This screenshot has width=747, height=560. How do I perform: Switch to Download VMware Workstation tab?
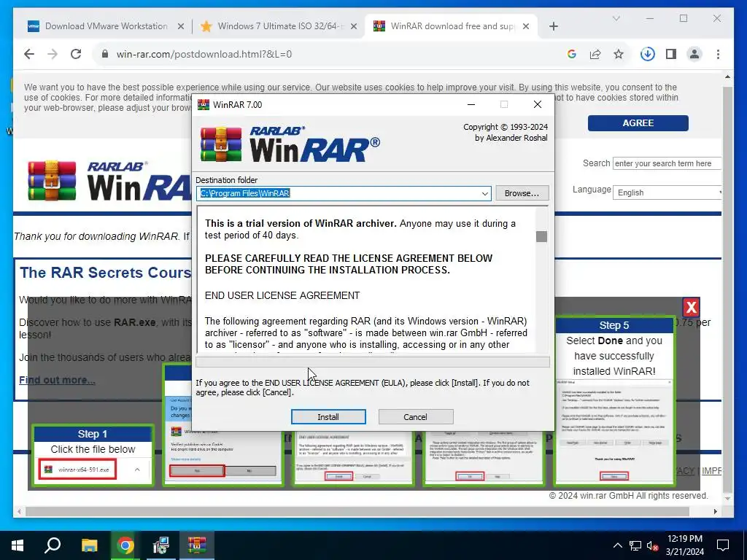coord(106,26)
